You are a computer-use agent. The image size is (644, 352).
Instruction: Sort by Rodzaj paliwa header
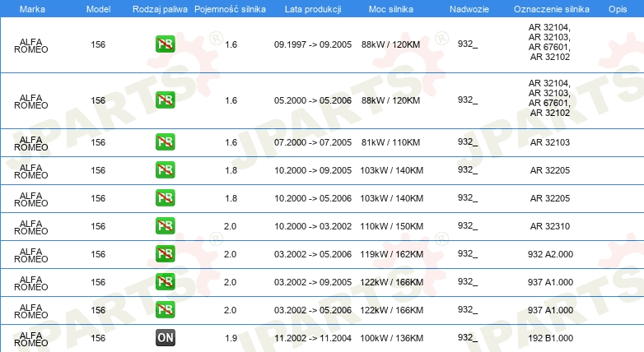(x=160, y=9)
